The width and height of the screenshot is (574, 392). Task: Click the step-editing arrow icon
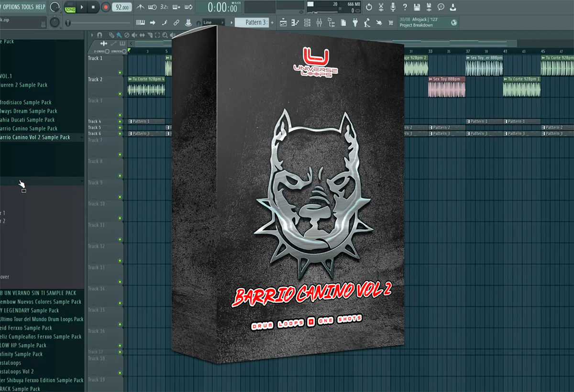tap(153, 22)
